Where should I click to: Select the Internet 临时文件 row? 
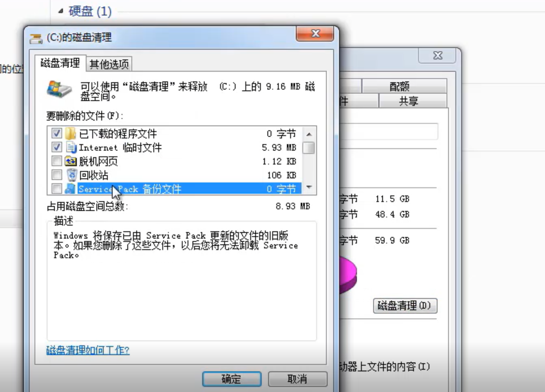coord(174,147)
